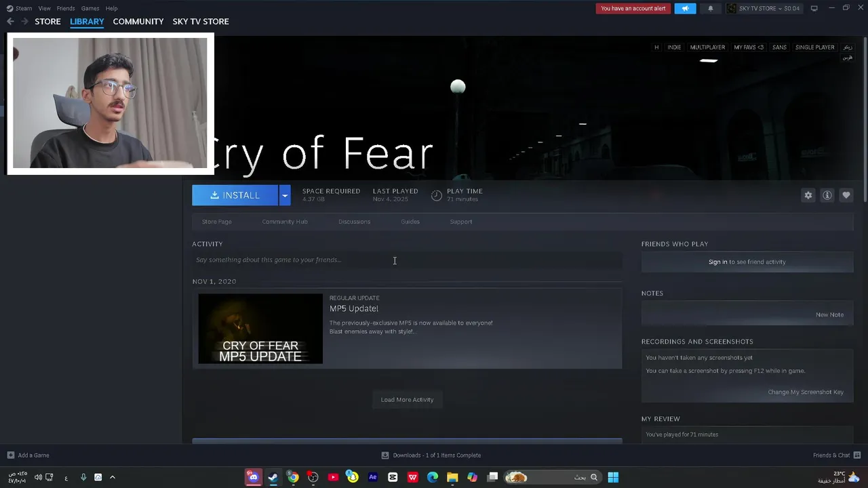The image size is (868, 488).
Task: Click the Add a Game plus icon
Action: click(x=10, y=455)
